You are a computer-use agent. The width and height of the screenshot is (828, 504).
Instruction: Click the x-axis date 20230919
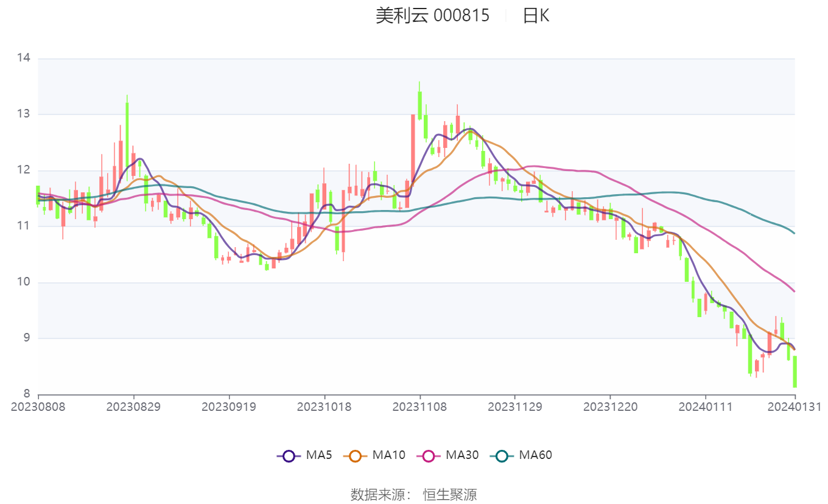pyautogui.click(x=229, y=407)
